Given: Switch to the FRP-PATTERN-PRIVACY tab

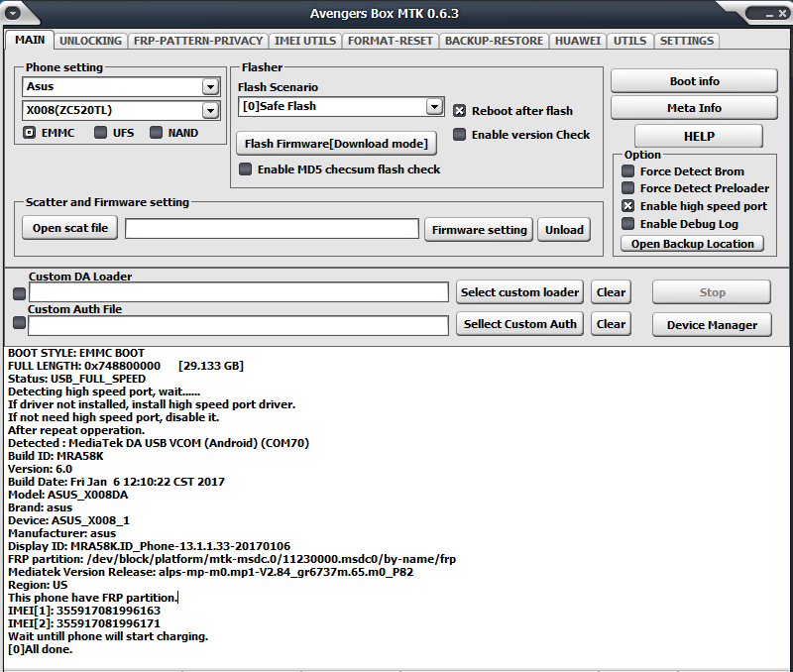Looking at the screenshot, I should (x=198, y=41).
